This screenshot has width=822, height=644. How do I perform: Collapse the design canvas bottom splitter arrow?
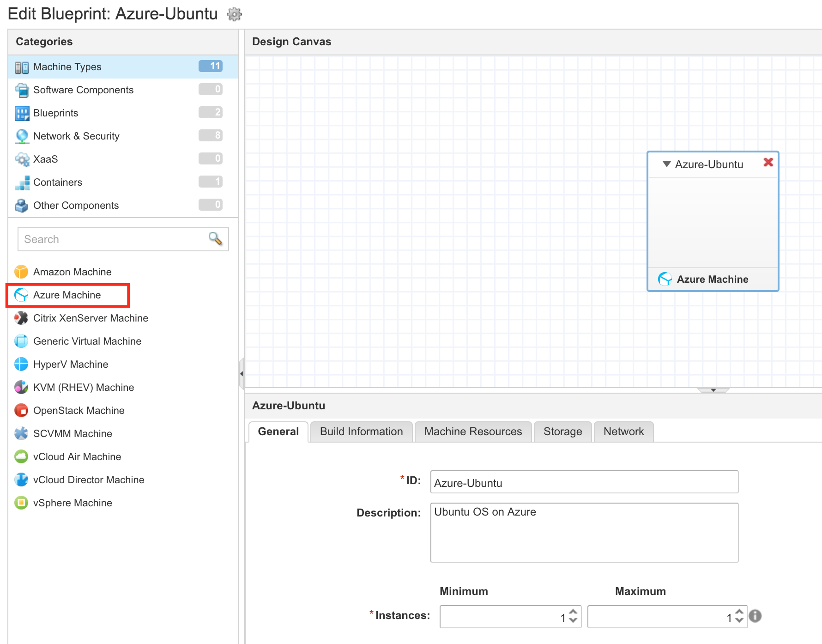(x=713, y=390)
